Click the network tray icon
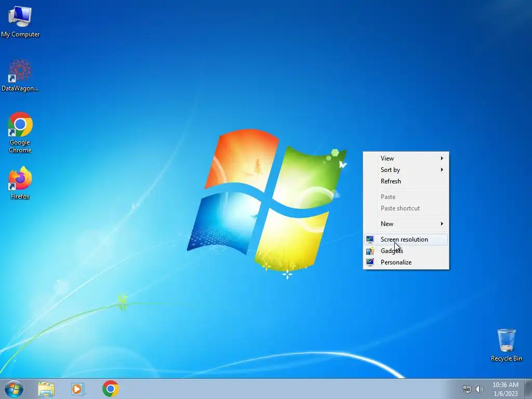This screenshot has height=399, width=532. point(467,389)
